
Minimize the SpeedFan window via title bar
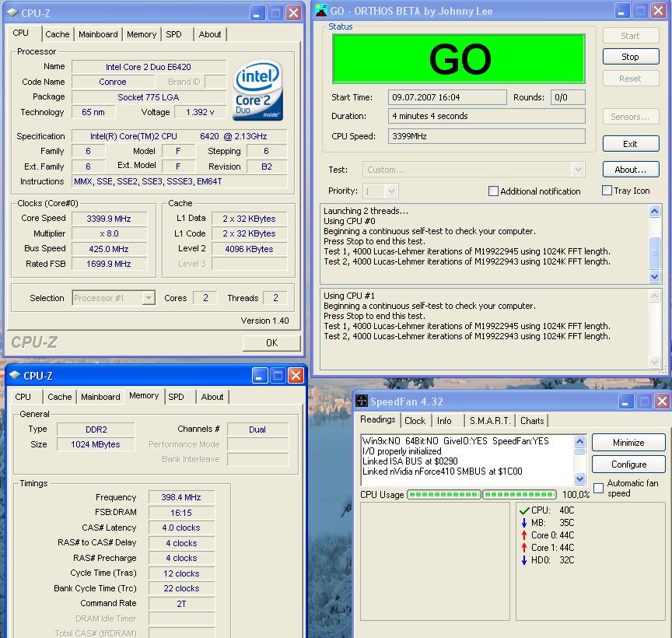tap(626, 401)
